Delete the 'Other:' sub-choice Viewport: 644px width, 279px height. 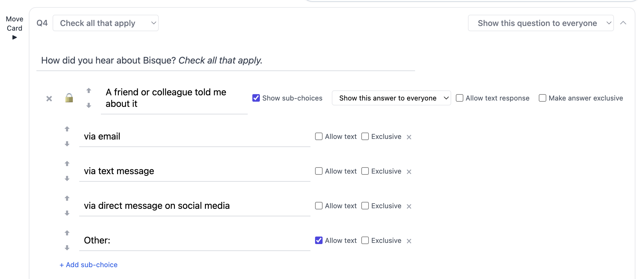(x=409, y=241)
